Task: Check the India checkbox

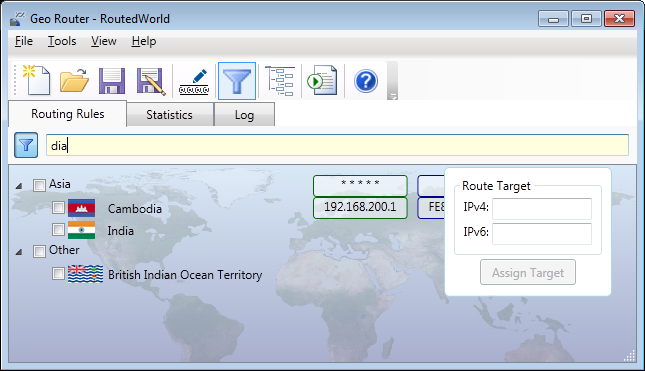Action: pos(58,229)
